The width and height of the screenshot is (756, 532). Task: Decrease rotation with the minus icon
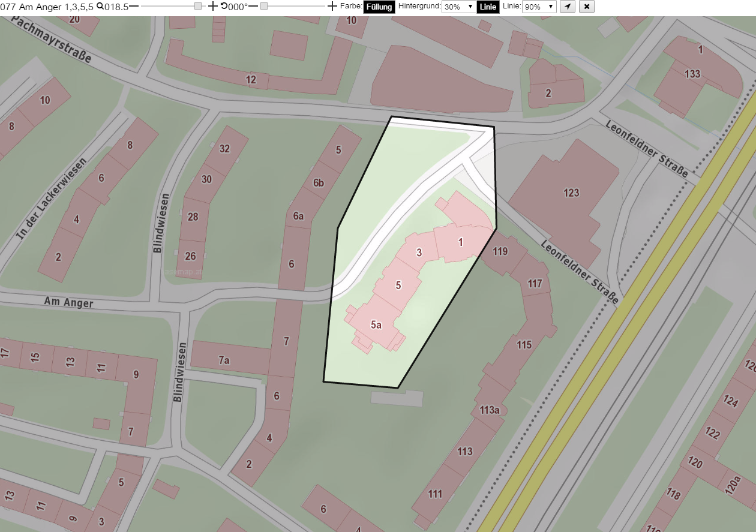pyautogui.click(x=253, y=7)
